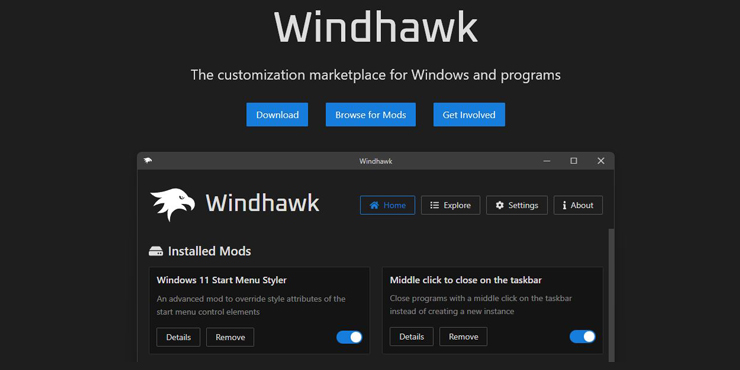Click the app window vertical scrollbar
The width and height of the screenshot is (740, 370).
(612, 294)
